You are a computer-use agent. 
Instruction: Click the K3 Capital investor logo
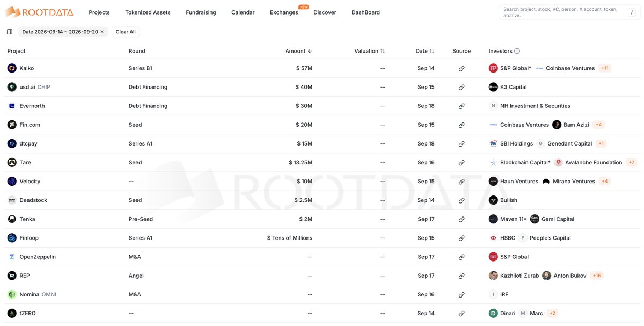pos(493,87)
